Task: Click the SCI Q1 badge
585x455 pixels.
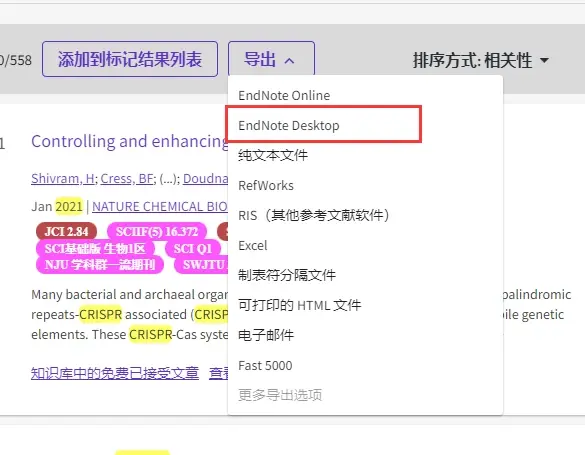Action: coord(193,248)
